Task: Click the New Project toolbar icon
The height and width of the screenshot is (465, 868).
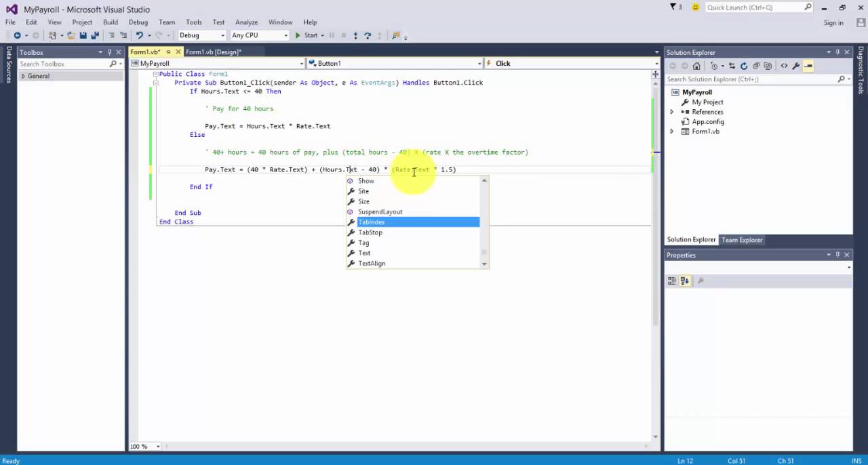Action: point(52,35)
